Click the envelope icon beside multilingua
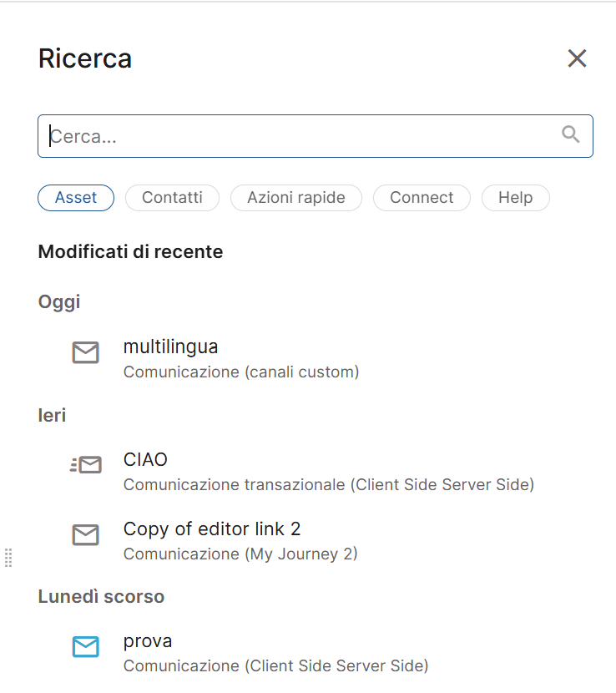 pos(85,352)
